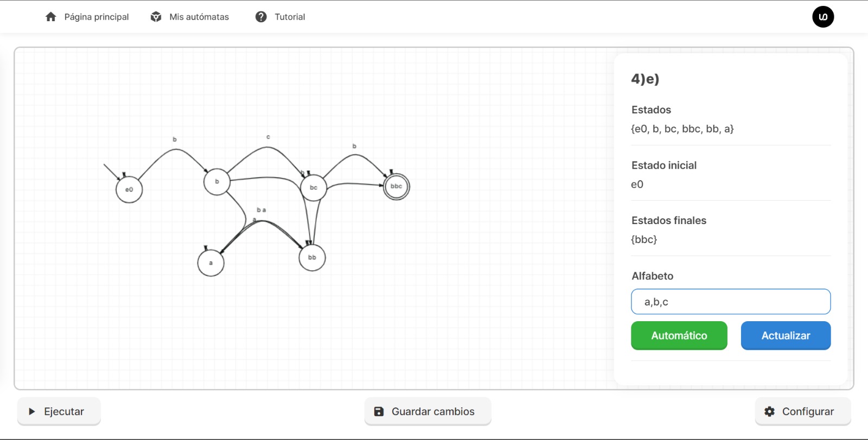Open the Tutorial link
This screenshot has height=440, width=868.
[x=290, y=17]
